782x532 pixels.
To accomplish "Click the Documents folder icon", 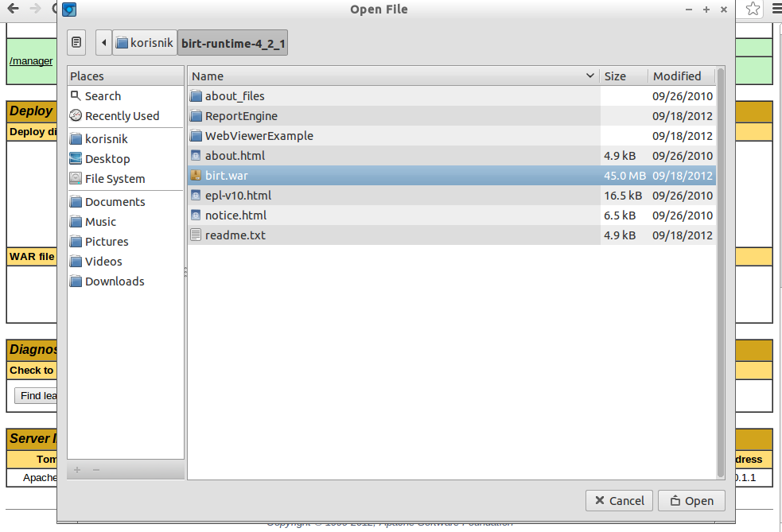I will [76, 201].
